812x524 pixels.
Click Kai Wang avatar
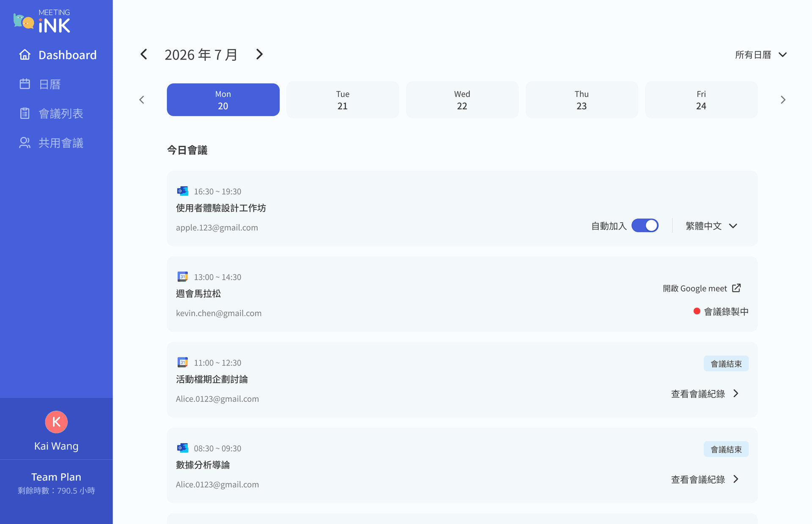tap(56, 422)
